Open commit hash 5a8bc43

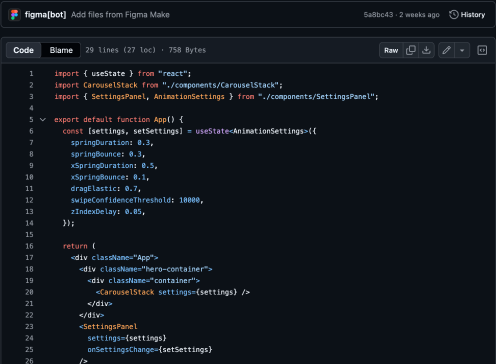378,15
